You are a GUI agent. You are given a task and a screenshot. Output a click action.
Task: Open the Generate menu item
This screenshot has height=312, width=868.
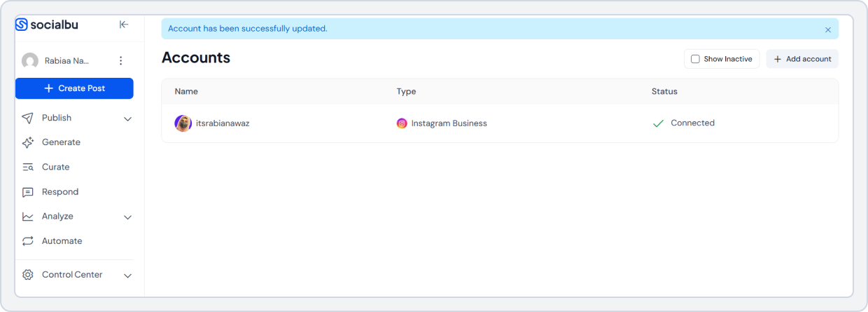pyautogui.click(x=61, y=142)
